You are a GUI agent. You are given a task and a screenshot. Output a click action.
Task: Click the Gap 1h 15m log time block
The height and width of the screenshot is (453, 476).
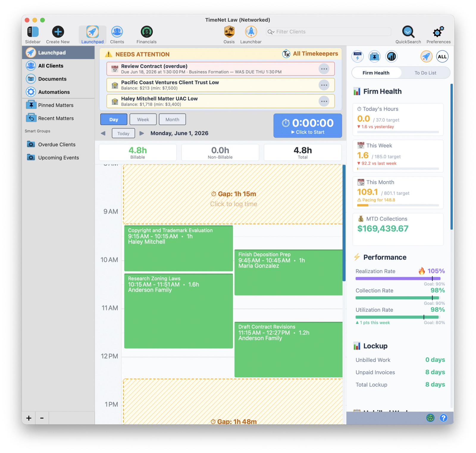(233, 194)
